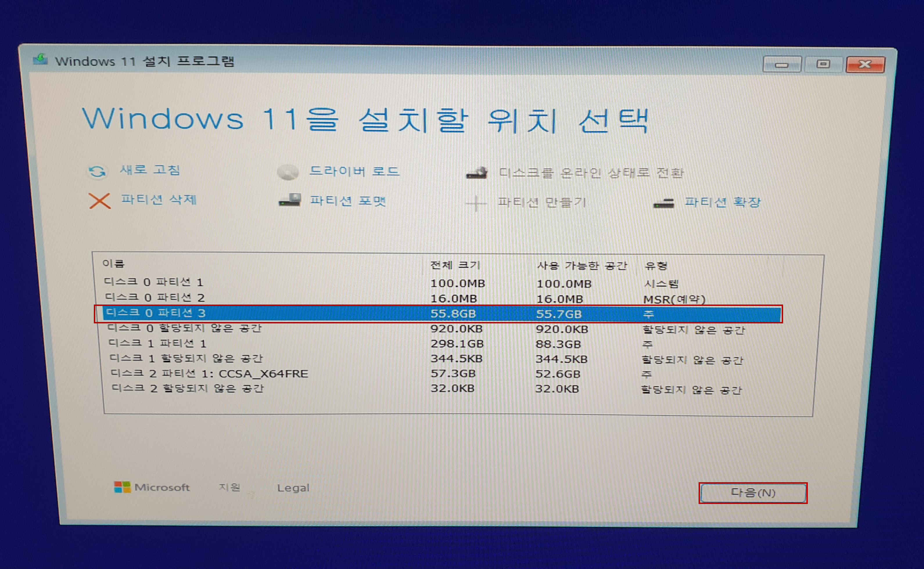The image size is (924, 569).
Task: Select the 16.0MB MSR partition row
Action: 155,298
